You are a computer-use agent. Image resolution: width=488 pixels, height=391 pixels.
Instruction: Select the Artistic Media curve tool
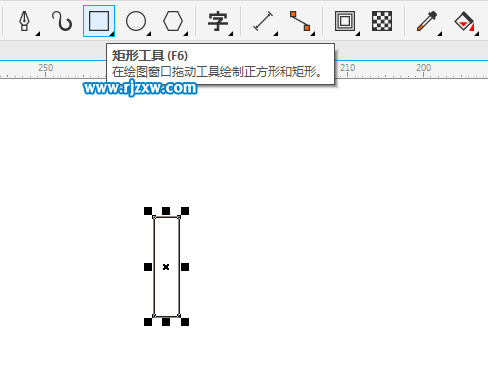tap(62, 21)
